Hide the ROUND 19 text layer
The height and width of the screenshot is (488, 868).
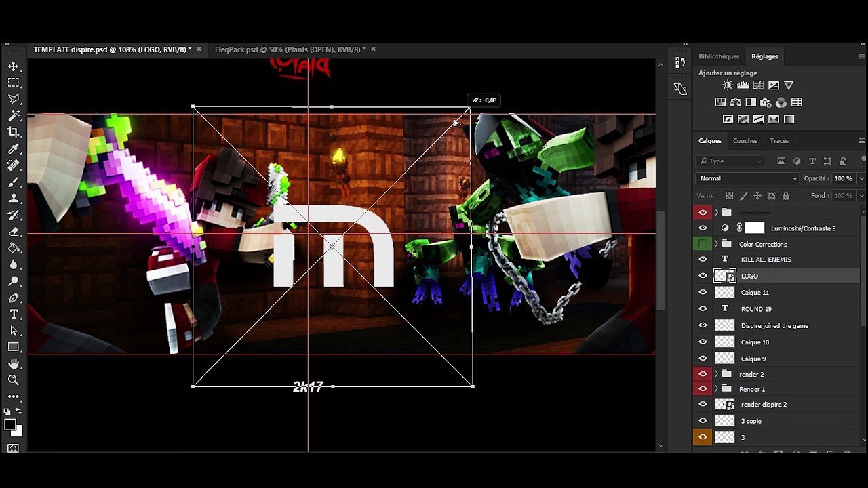coord(703,309)
